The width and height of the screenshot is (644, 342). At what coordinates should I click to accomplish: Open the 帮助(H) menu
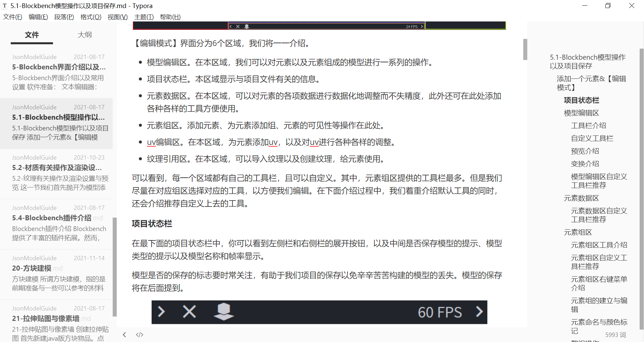click(170, 17)
